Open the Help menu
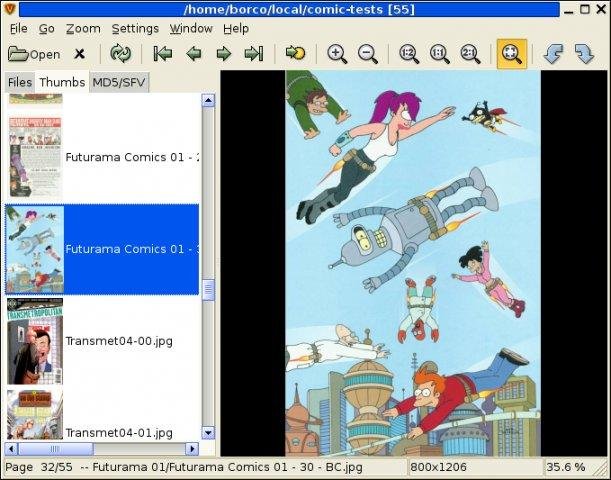 click(x=236, y=28)
